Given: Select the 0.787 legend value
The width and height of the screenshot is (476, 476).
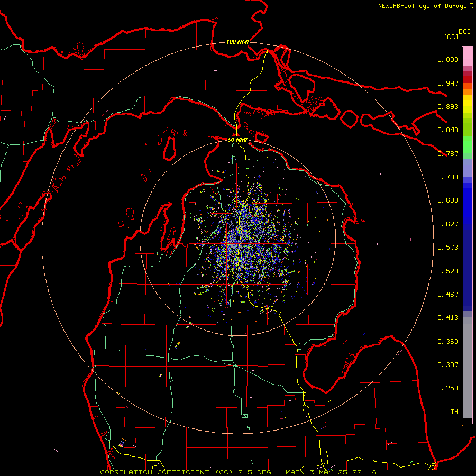Looking at the screenshot, I should click(x=448, y=153).
